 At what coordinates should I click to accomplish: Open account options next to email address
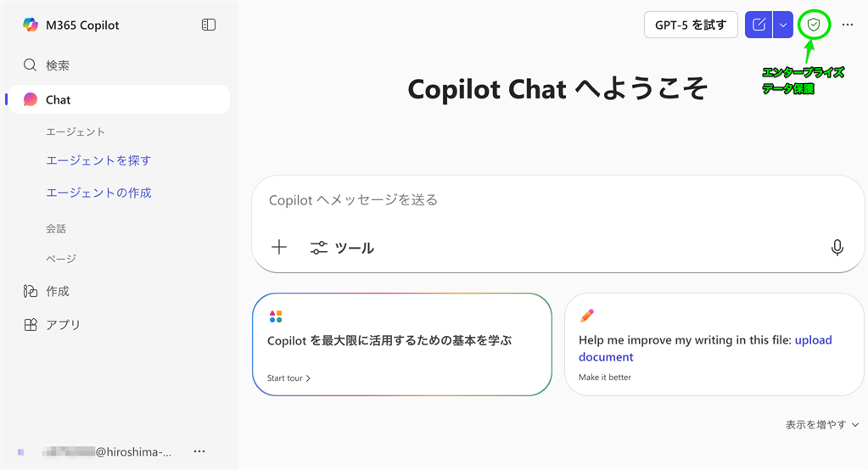click(x=199, y=451)
